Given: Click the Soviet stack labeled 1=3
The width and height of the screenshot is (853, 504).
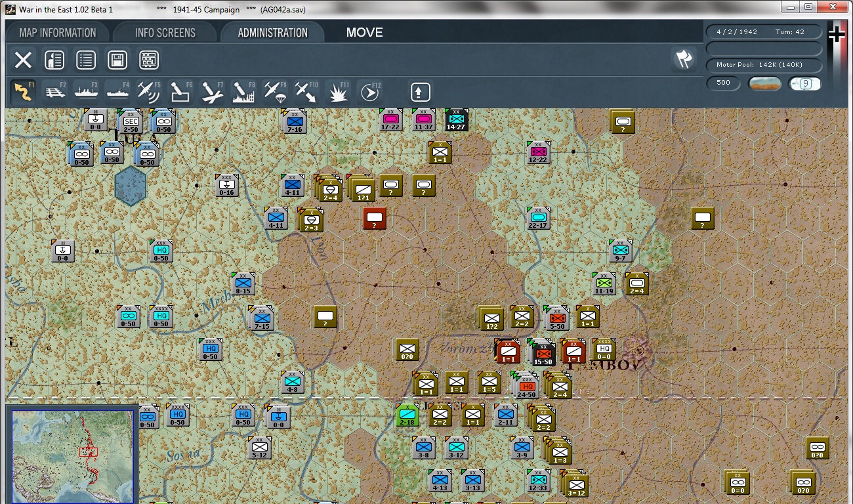Looking at the screenshot, I should tap(559, 451).
